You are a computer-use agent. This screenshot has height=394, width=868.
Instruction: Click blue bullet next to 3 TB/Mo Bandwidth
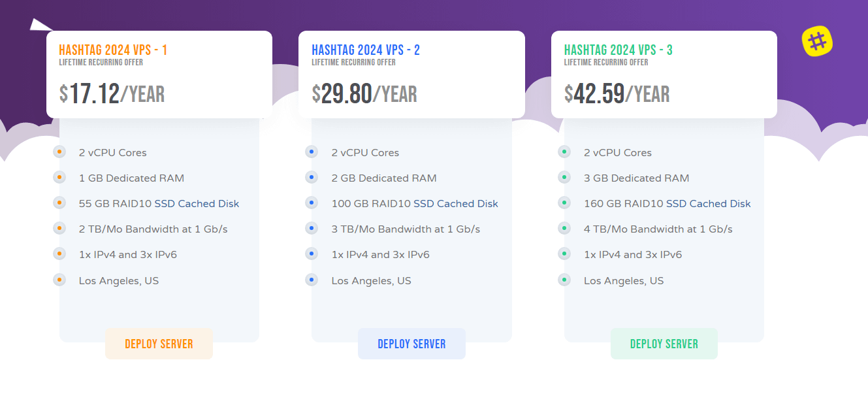click(312, 229)
